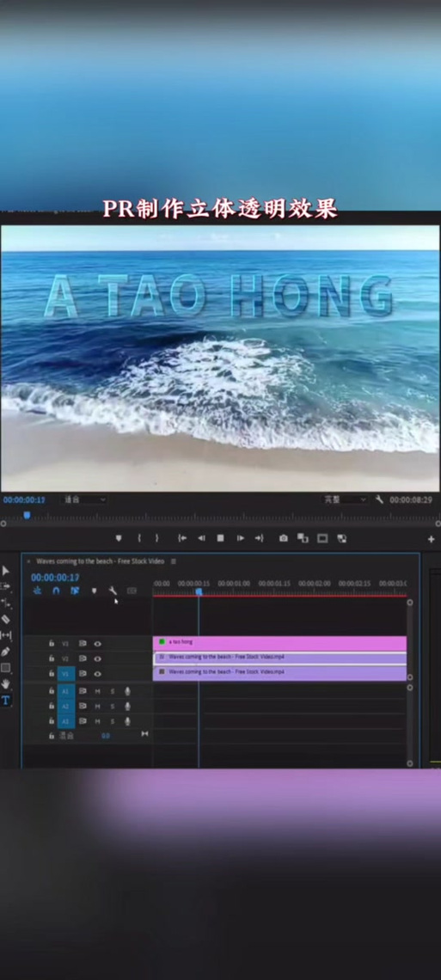Click timeline vertical scroll top handle
Image resolution: width=441 pixels, height=980 pixels.
[410, 603]
